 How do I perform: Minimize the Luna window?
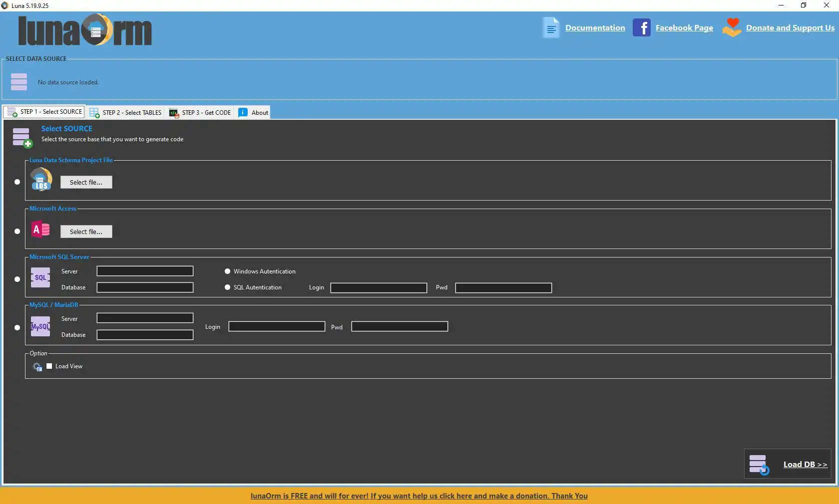click(781, 5)
